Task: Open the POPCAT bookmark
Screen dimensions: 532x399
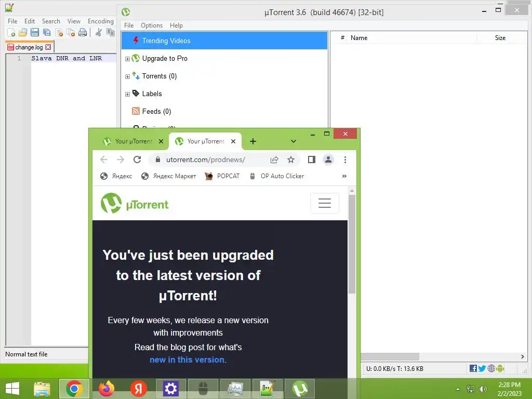Action: pyautogui.click(x=222, y=176)
